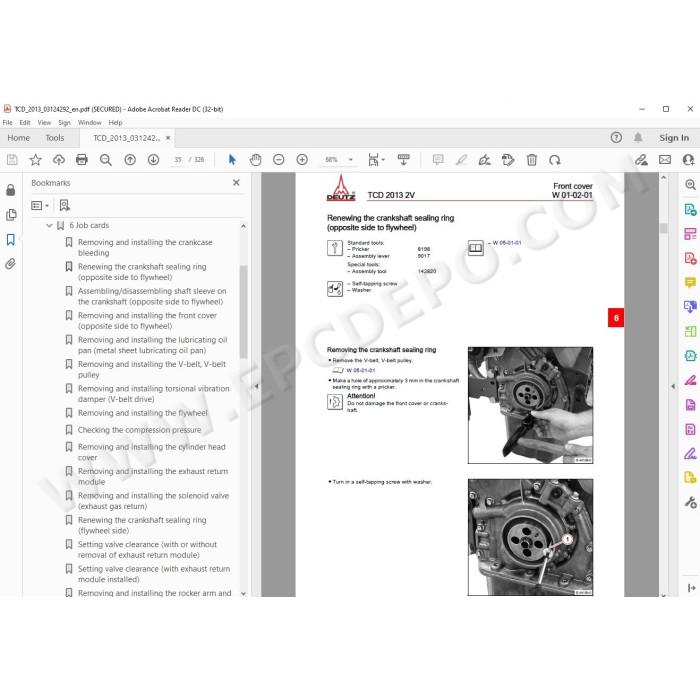700x700 pixels.
Task: Click the page number input field
Action: coord(178,160)
